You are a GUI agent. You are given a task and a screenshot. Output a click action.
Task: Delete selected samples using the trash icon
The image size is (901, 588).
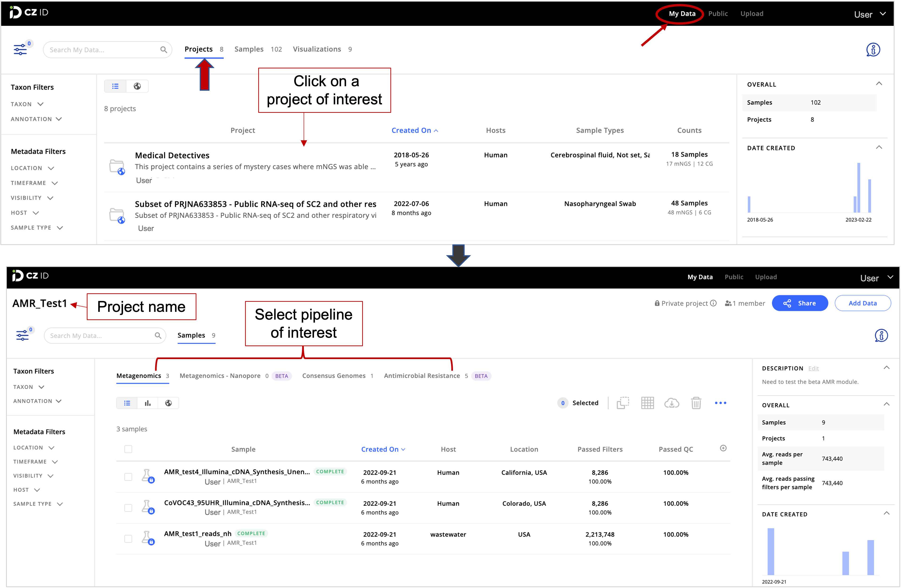(697, 403)
